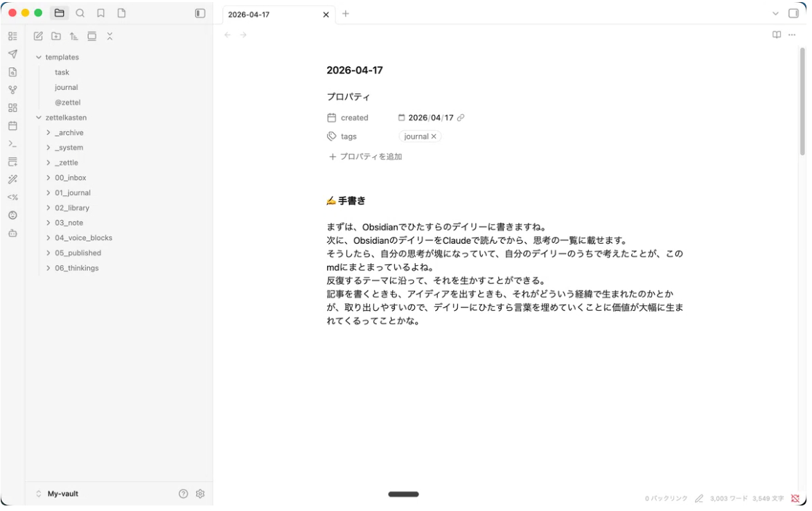Open the note's more options menu

[x=792, y=35]
